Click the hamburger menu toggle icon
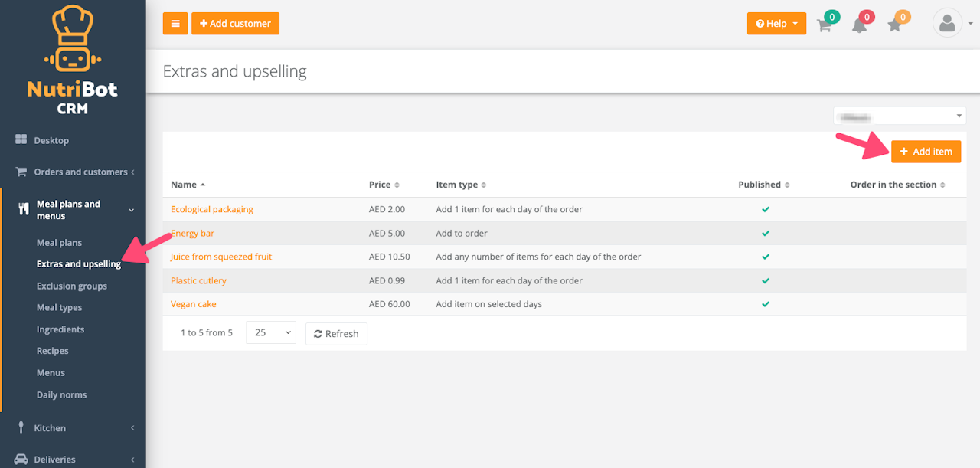This screenshot has height=468, width=980. [175, 24]
